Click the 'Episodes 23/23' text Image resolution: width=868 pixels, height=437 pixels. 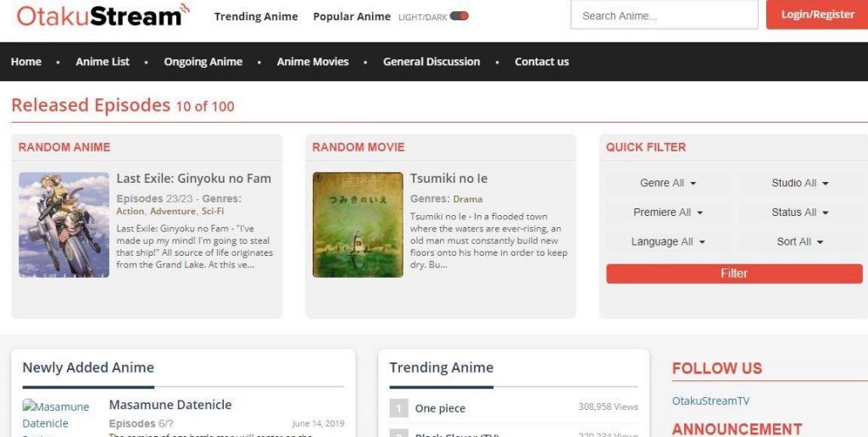[157, 198]
